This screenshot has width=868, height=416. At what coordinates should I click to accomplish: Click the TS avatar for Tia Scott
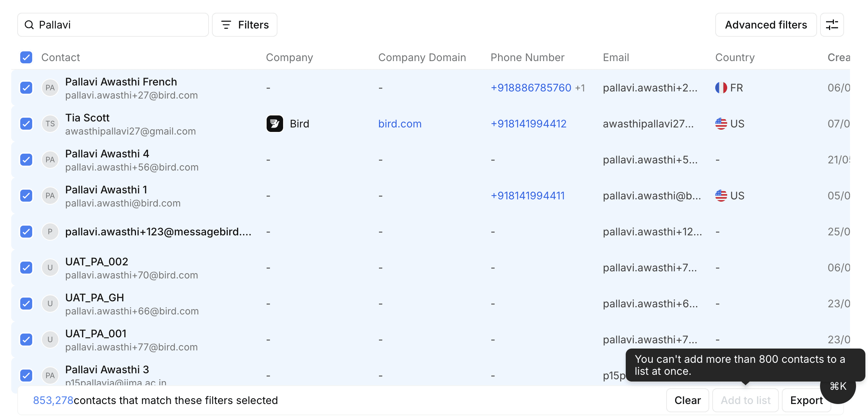[x=50, y=124]
